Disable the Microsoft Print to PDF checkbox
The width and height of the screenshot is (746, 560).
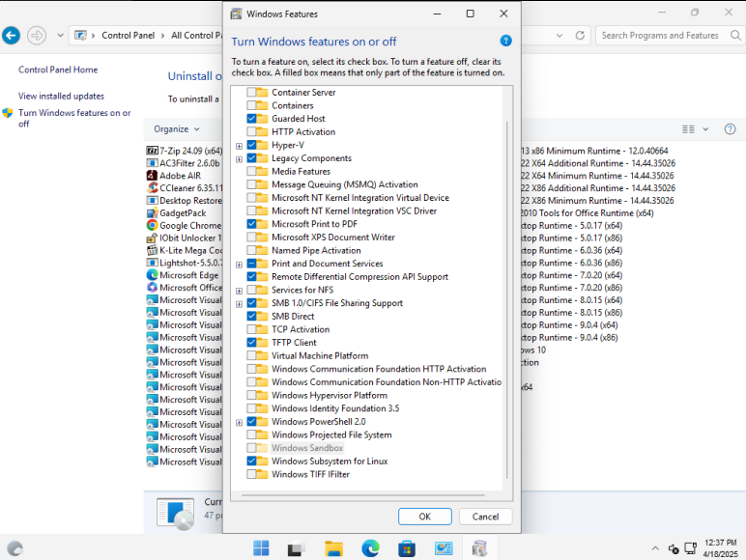[x=251, y=224]
